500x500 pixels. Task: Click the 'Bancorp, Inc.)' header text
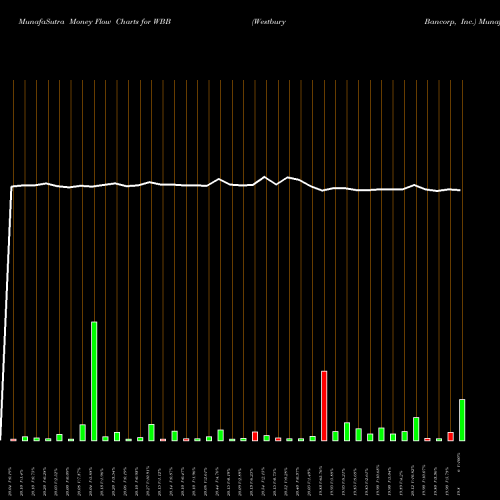click(450, 22)
